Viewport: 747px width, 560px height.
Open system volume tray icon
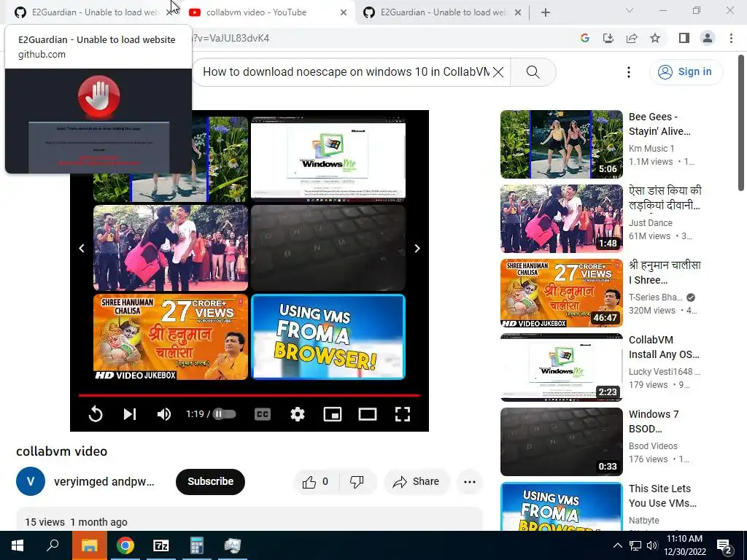click(x=652, y=545)
